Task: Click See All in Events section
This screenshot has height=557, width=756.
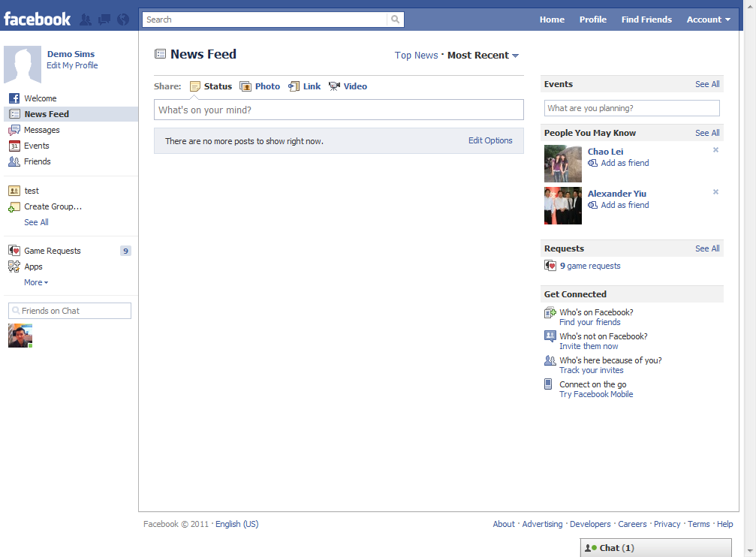Action: pyautogui.click(x=707, y=84)
